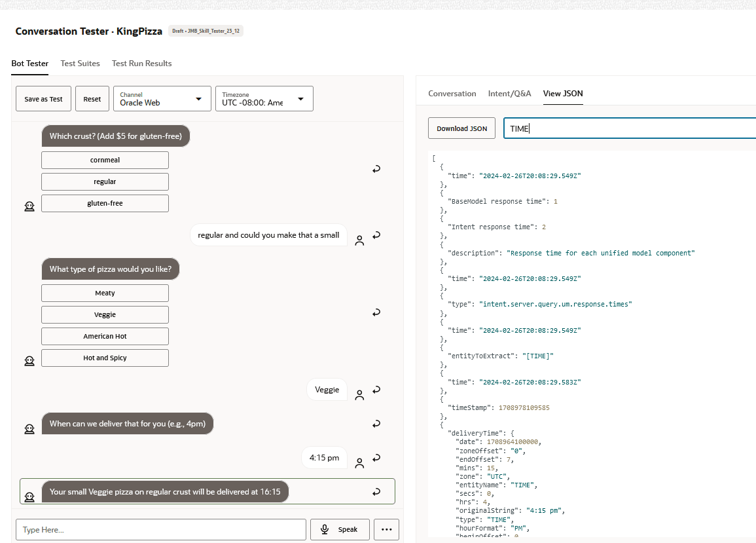Click the user icon next to the 4:15 pm message
The height and width of the screenshot is (543, 756).
click(359, 463)
